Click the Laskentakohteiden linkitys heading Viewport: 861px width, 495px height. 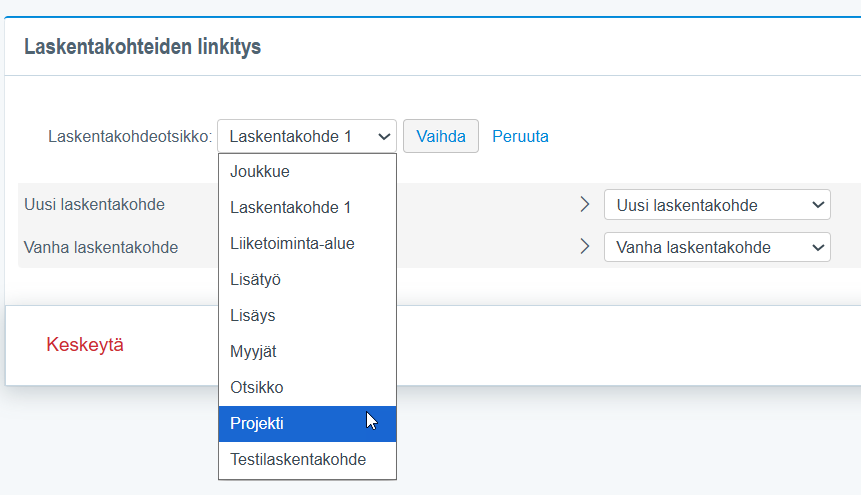(x=142, y=47)
